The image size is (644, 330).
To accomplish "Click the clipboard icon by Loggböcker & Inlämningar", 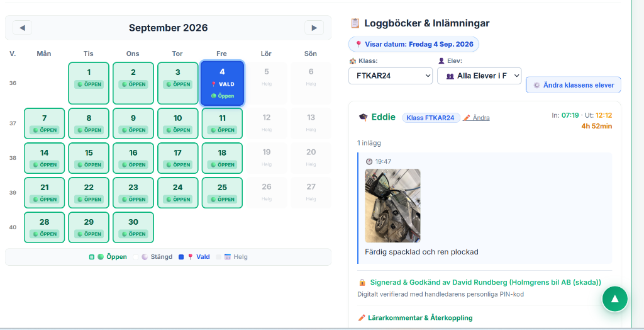I will coord(355,23).
